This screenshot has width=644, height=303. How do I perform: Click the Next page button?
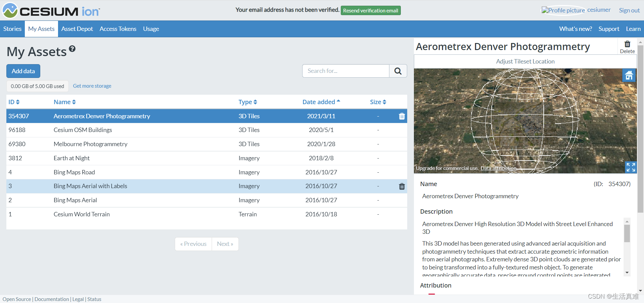click(225, 244)
